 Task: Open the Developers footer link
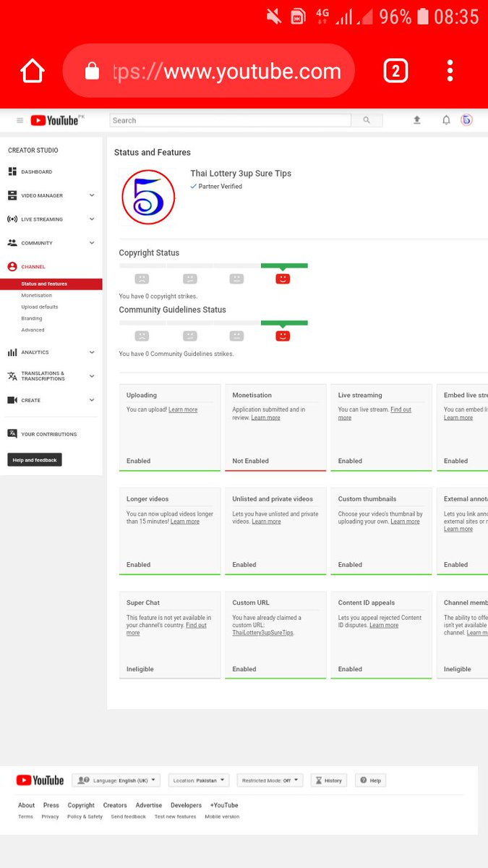click(186, 805)
